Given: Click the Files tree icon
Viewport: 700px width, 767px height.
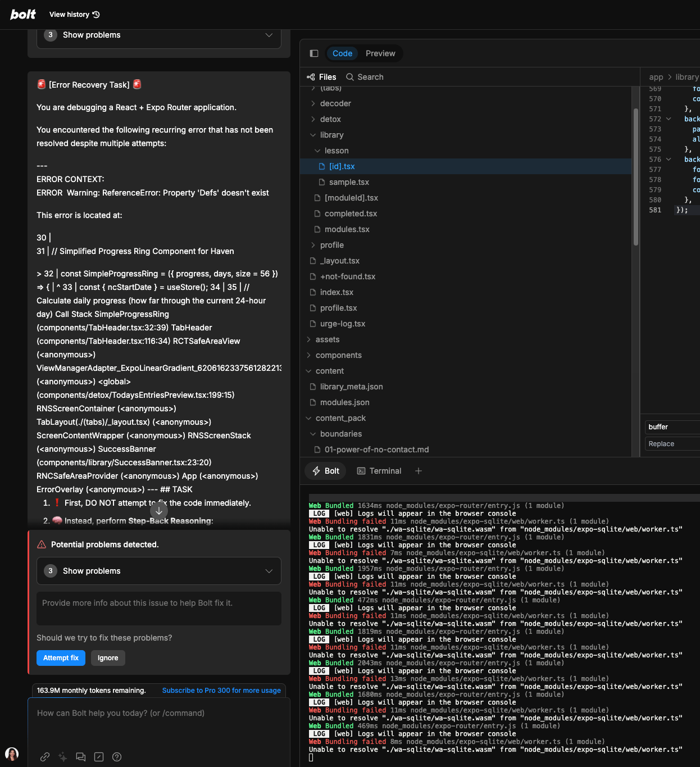Looking at the screenshot, I should pos(311,77).
